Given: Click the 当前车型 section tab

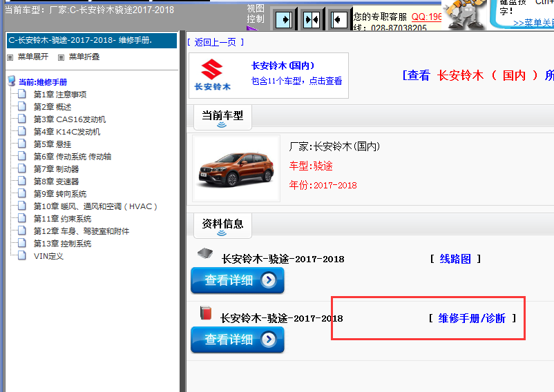Looking at the screenshot, I should coord(222,117).
